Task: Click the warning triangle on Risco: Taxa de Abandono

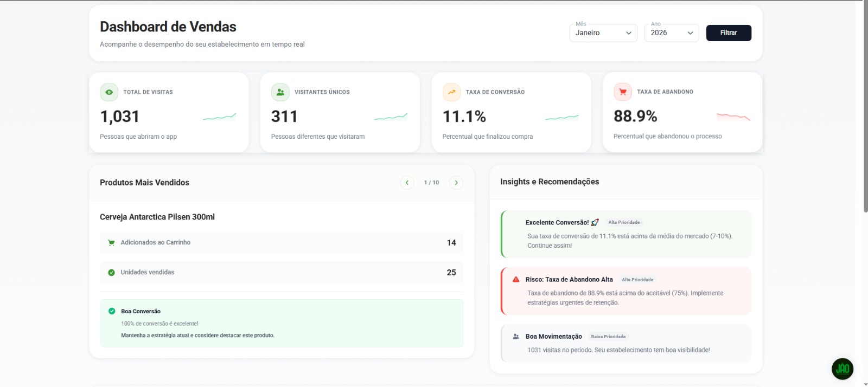Action: (x=516, y=280)
